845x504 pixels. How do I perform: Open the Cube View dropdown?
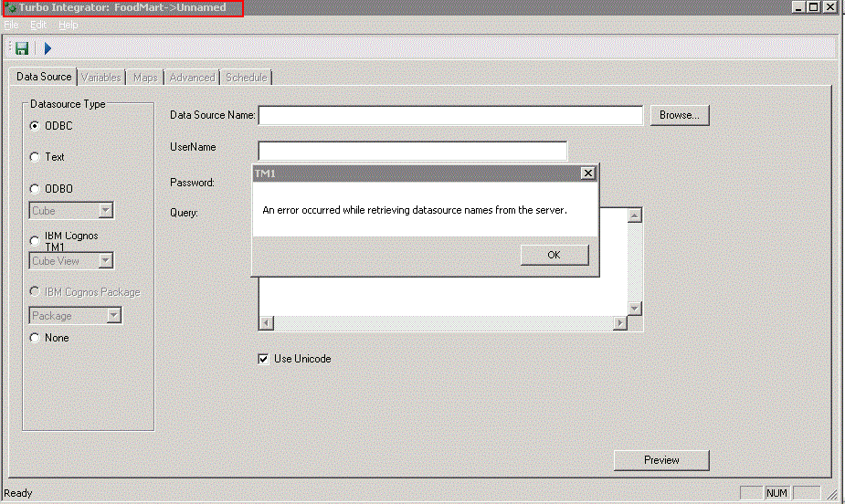[106, 260]
